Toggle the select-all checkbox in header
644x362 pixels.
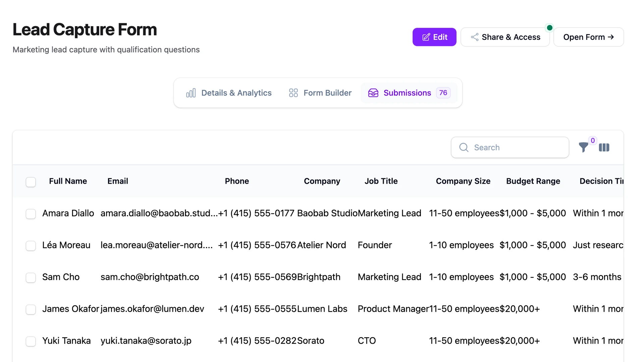pos(31,182)
